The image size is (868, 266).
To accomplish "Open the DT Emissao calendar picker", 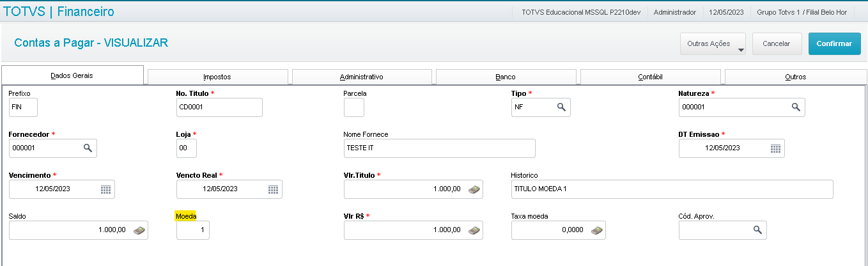I will pos(775,148).
